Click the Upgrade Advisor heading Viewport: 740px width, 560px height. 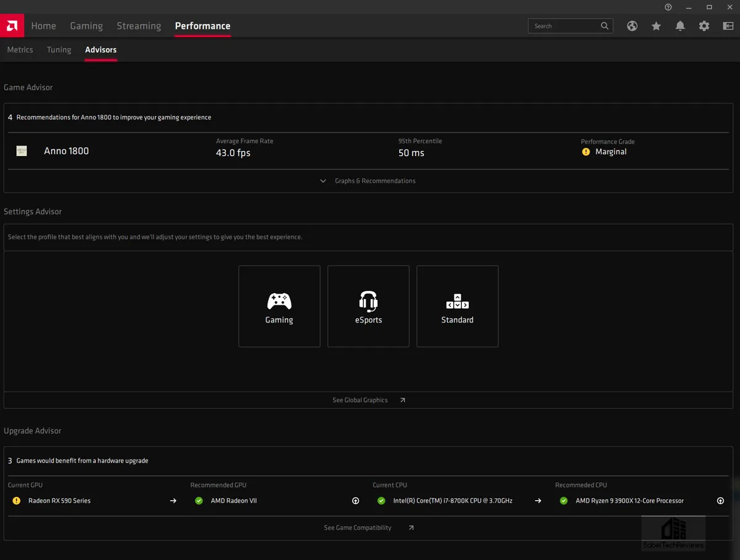click(x=33, y=431)
